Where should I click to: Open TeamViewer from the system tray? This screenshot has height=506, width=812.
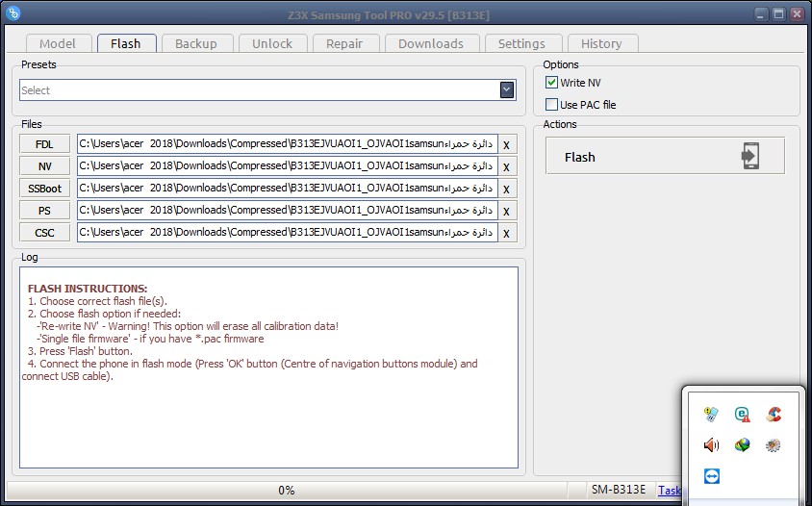tap(712, 476)
